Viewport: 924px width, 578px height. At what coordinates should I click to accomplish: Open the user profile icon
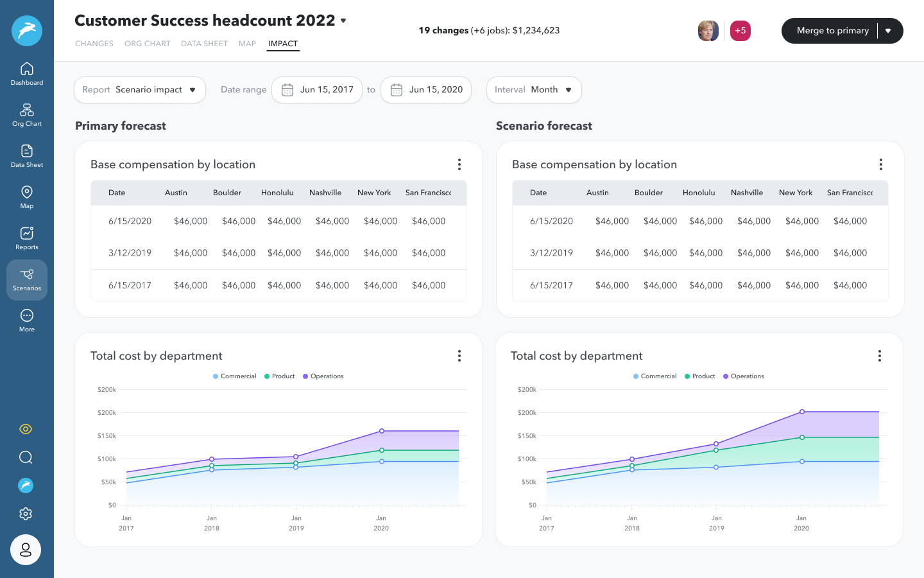click(x=26, y=550)
